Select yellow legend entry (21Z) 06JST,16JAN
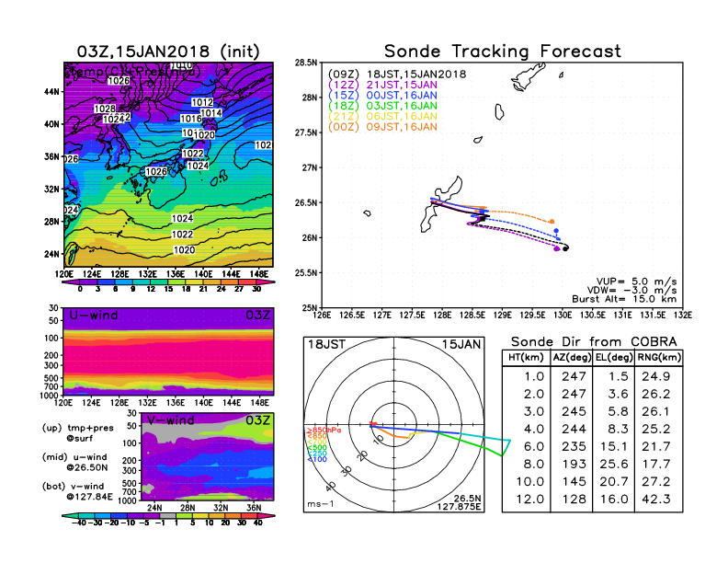 point(382,117)
